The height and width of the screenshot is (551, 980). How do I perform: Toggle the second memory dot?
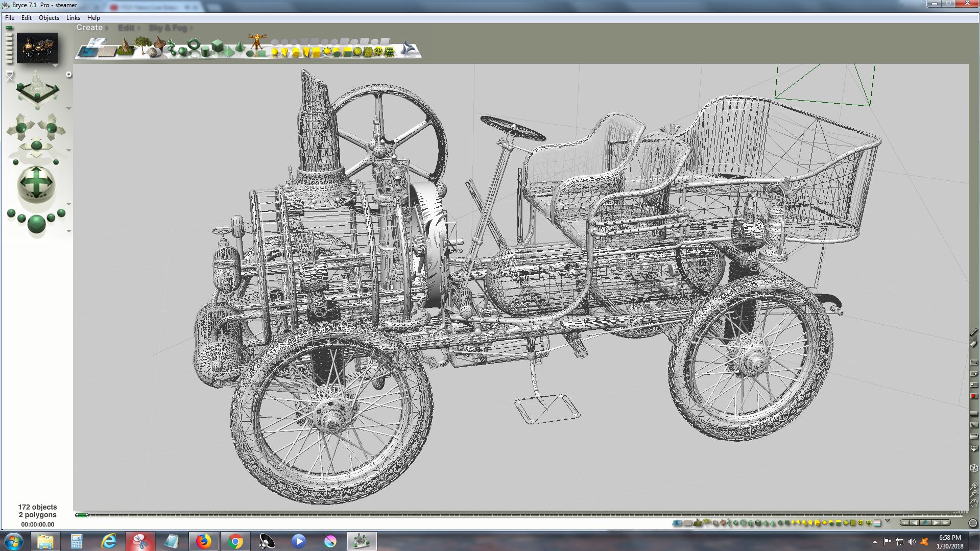pyautogui.click(x=9, y=34)
